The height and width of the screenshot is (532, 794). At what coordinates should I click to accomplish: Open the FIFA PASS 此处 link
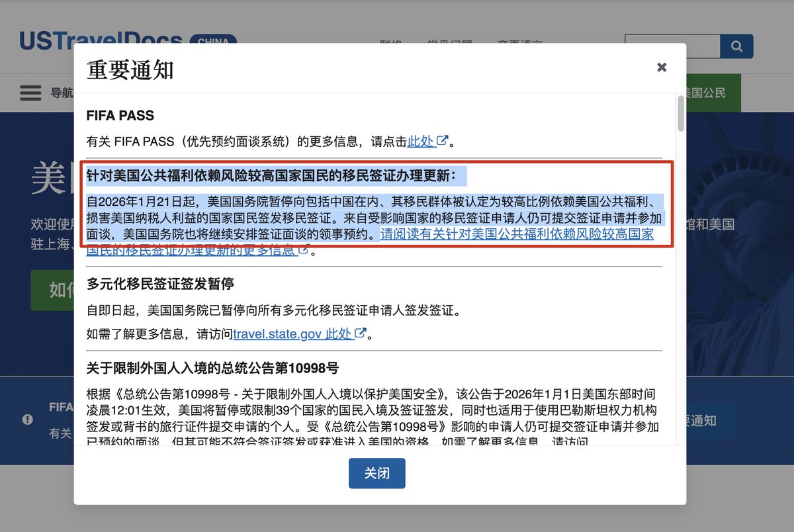420,141
